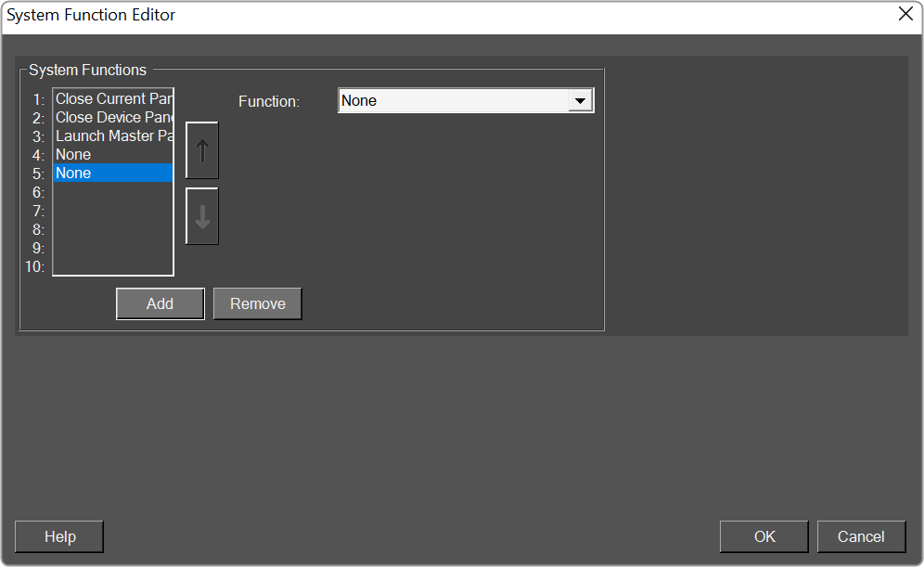Select the highlighted 'None' entry in row 5
The image size is (924, 567).
pyautogui.click(x=113, y=173)
